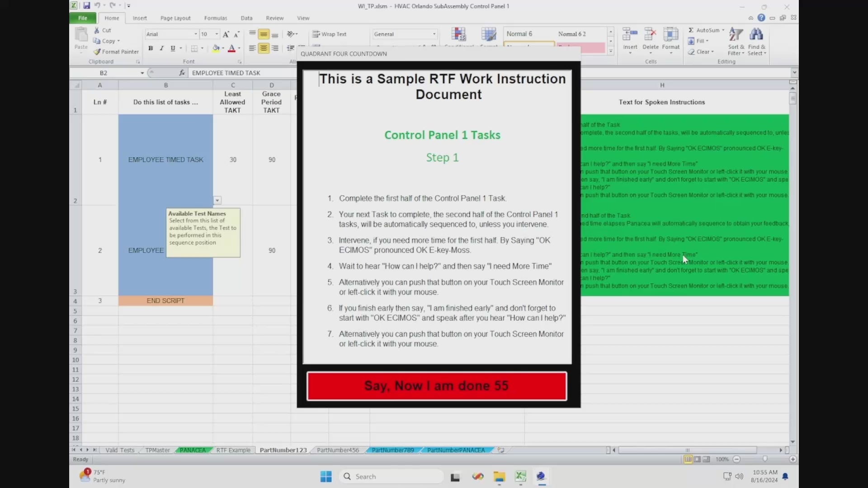Screen dimensions: 868x488
Task: Align text left in cell
Action: (252, 48)
